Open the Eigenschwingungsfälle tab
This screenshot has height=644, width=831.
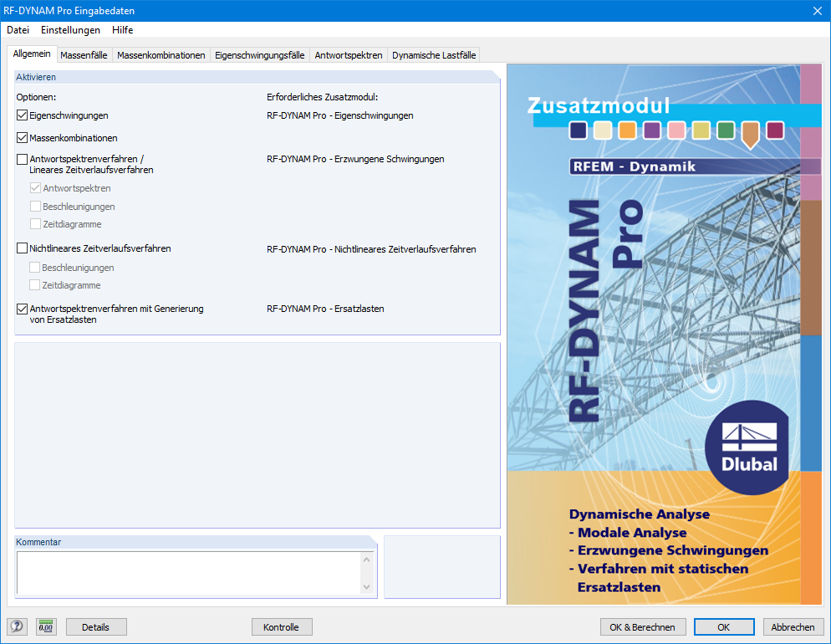pos(262,54)
